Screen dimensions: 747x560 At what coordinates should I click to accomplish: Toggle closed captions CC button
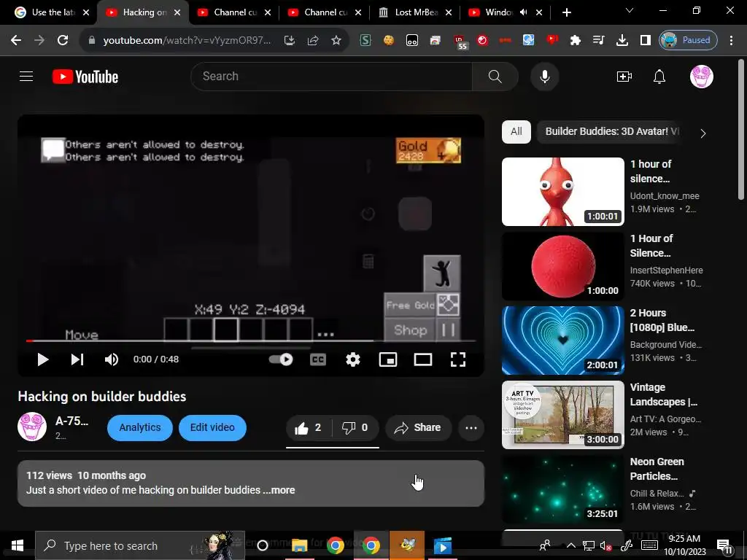318,359
